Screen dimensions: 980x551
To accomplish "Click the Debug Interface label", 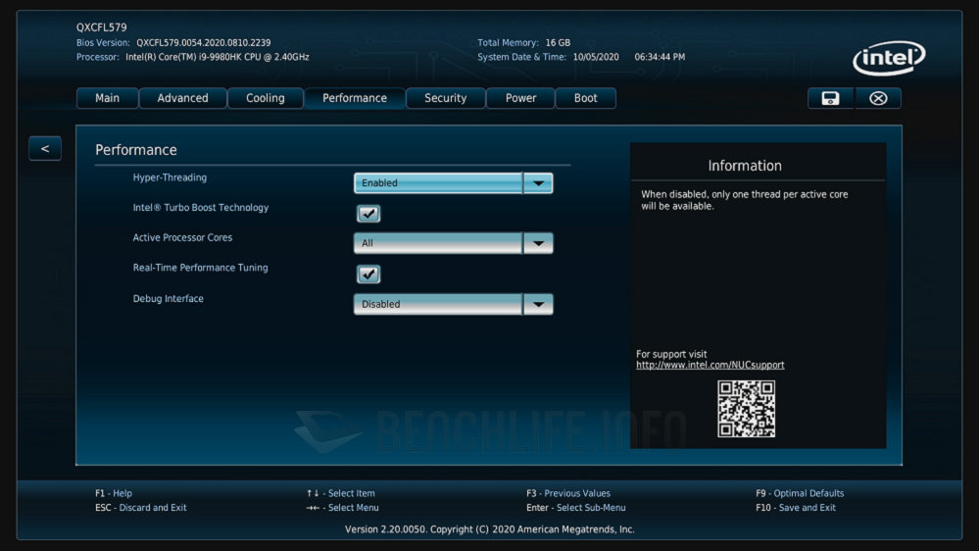I will pyautogui.click(x=169, y=299).
